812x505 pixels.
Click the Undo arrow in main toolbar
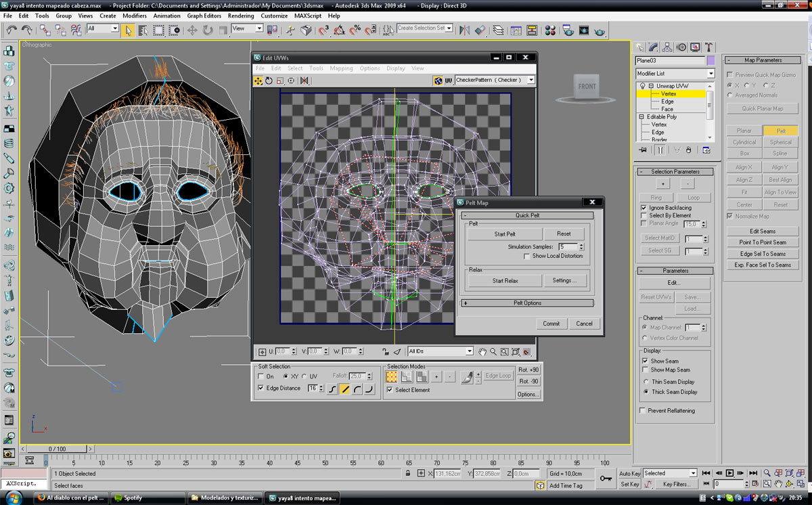click(x=12, y=30)
